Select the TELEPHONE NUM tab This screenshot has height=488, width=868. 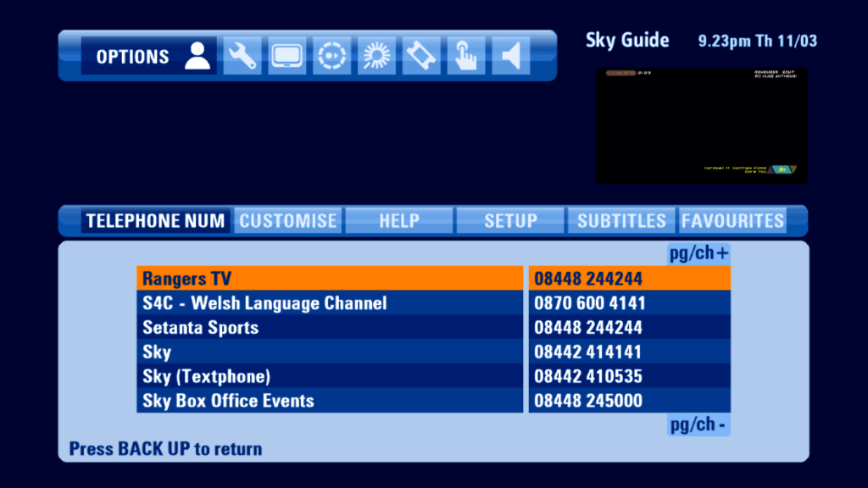click(x=156, y=221)
